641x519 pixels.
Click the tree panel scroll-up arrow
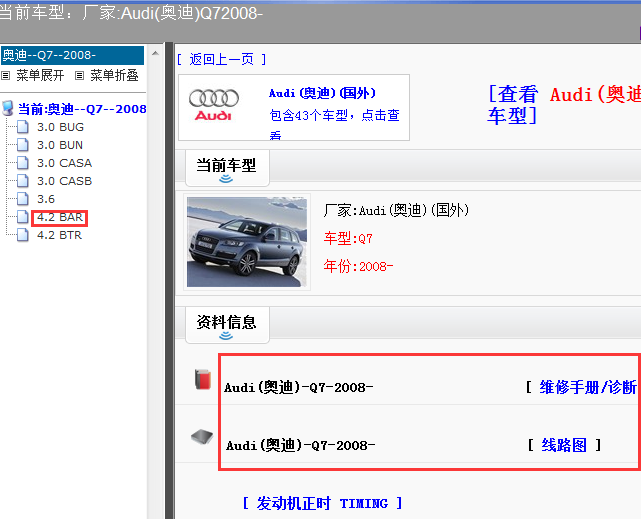tap(155, 53)
